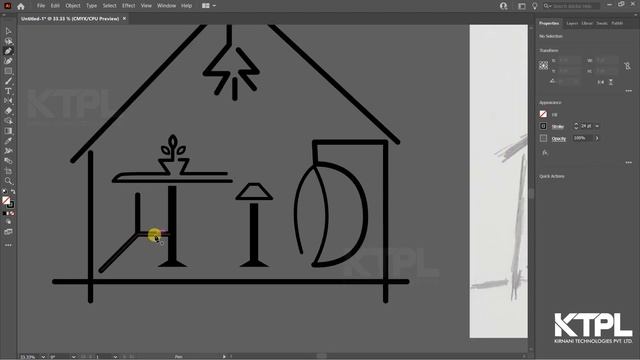The image size is (640, 360).
Task: Select the Paintbrush tool
Action: (8, 81)
